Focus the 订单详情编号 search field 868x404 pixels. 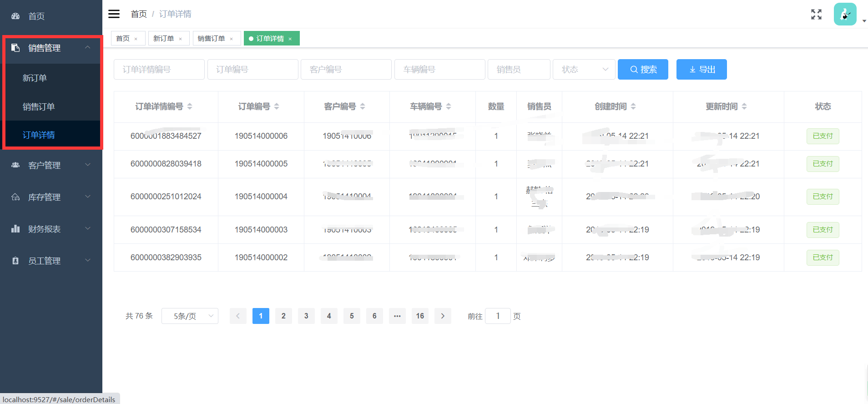point(159,69)
